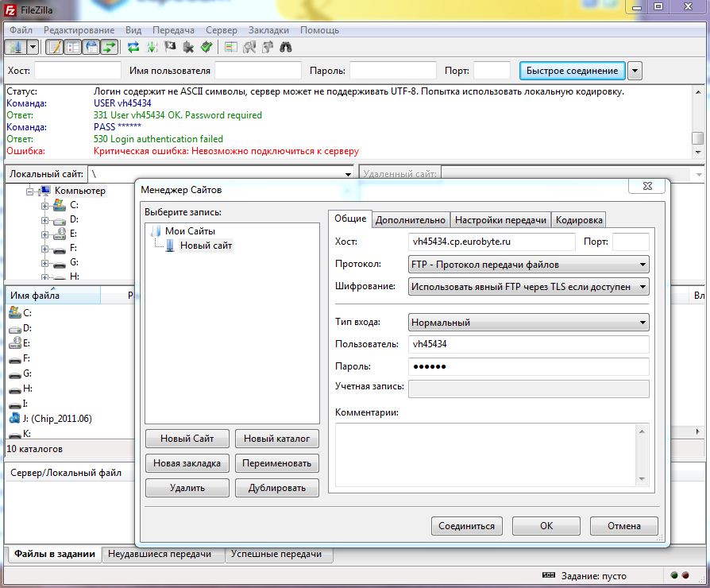Click the Новая закладка button

(187, 463)
